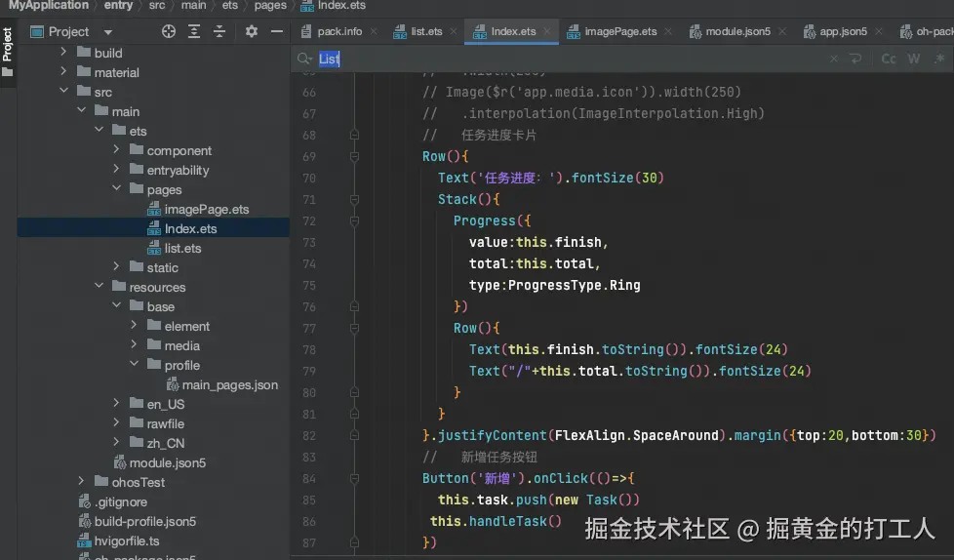This screenshot has height=560, width=954.
Task: Collapse the main folder in tree
Action: click(x=81, y=111)
